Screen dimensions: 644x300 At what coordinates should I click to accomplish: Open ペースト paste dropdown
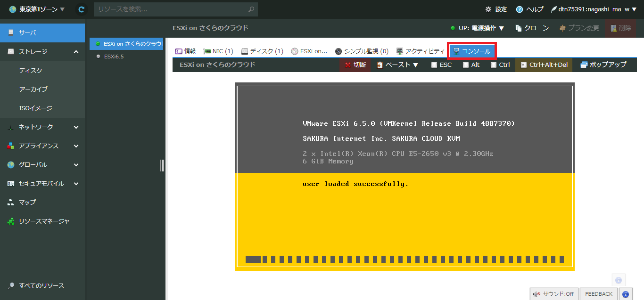[x=398, y=65]
